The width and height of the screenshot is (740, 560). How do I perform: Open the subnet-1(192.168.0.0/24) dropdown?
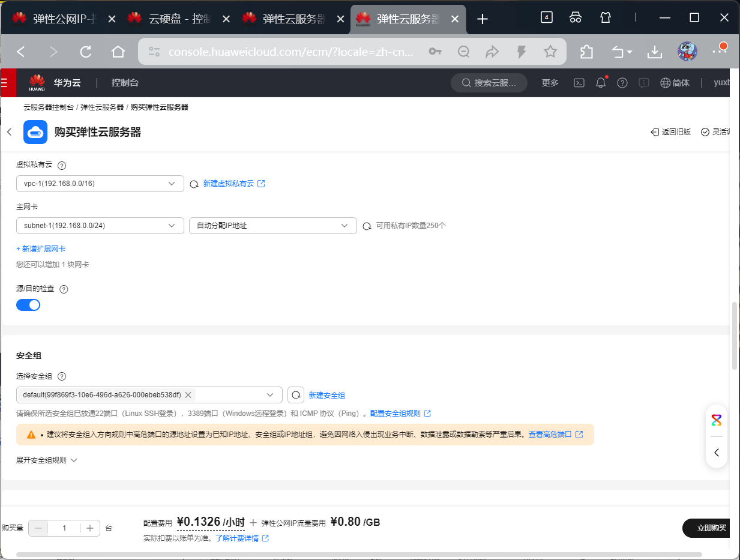pyautogui.click(x=100, y=226)
